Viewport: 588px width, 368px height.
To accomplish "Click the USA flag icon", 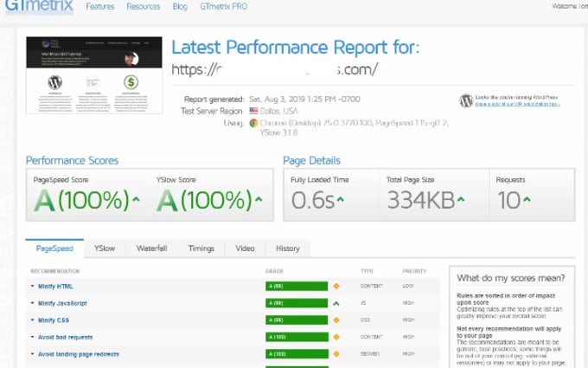I will click(x=254, y=111).
